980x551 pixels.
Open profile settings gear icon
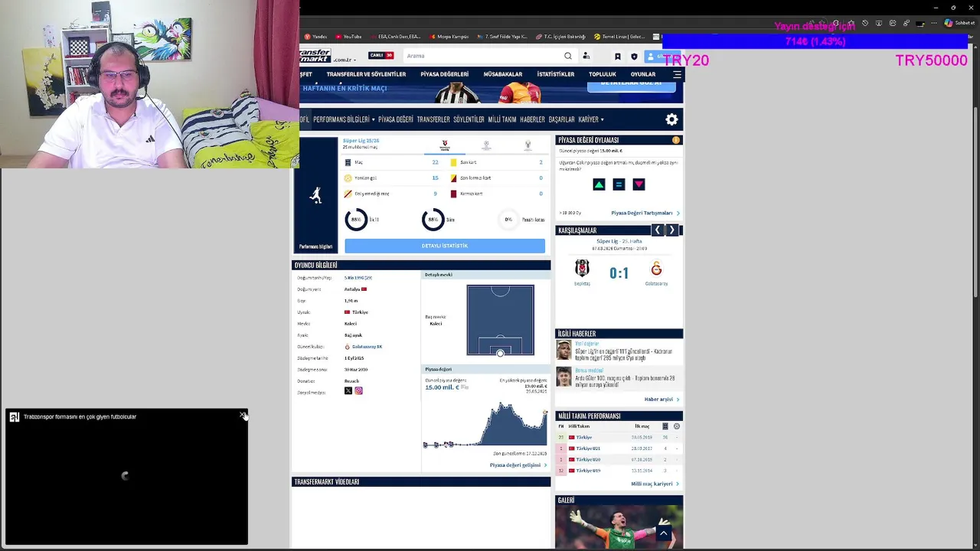(671, 119)
